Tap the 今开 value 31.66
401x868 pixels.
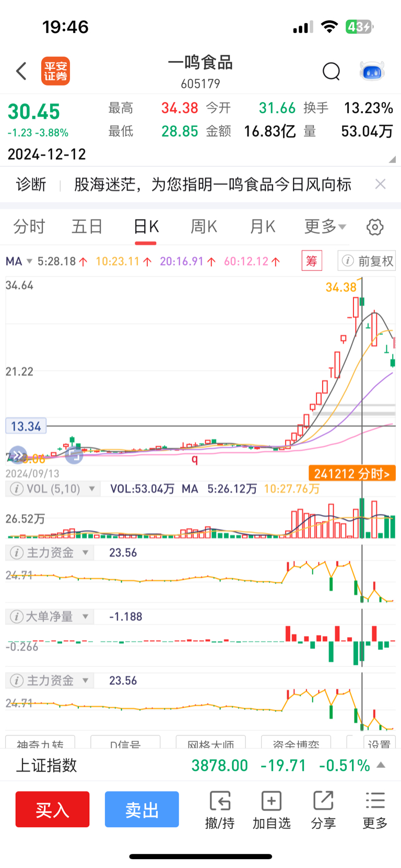pyautogui.click(x=277, y=108)
